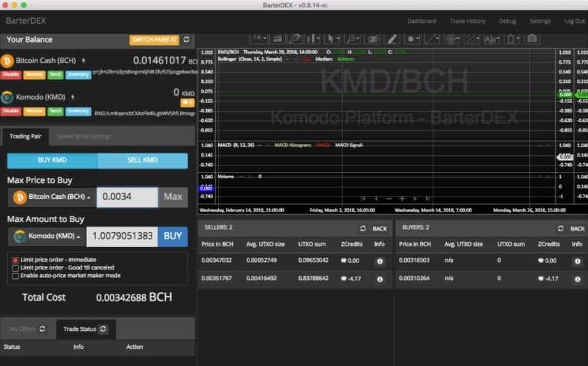Click the blue BUY button

tap(173, 237)
